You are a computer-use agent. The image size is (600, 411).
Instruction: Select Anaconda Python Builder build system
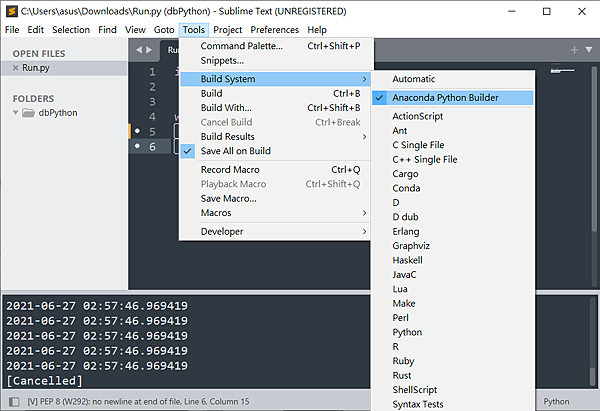pyautogui.click(x=453, y=98)
